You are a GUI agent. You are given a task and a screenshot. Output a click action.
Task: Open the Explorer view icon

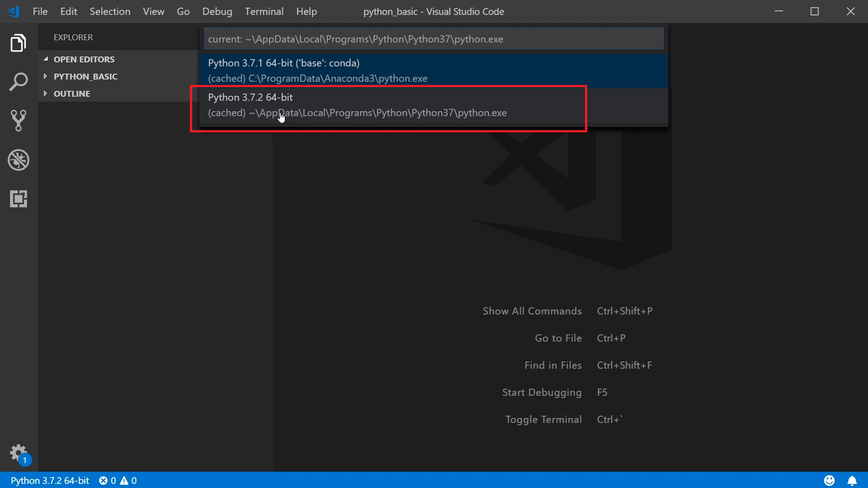point(19,43)
